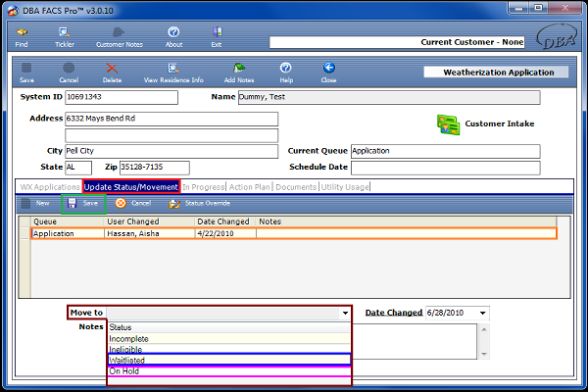The height and width of the screenshot is (392, 588).
Task: Click the Status Override button
Action: (x=200, y=203)
